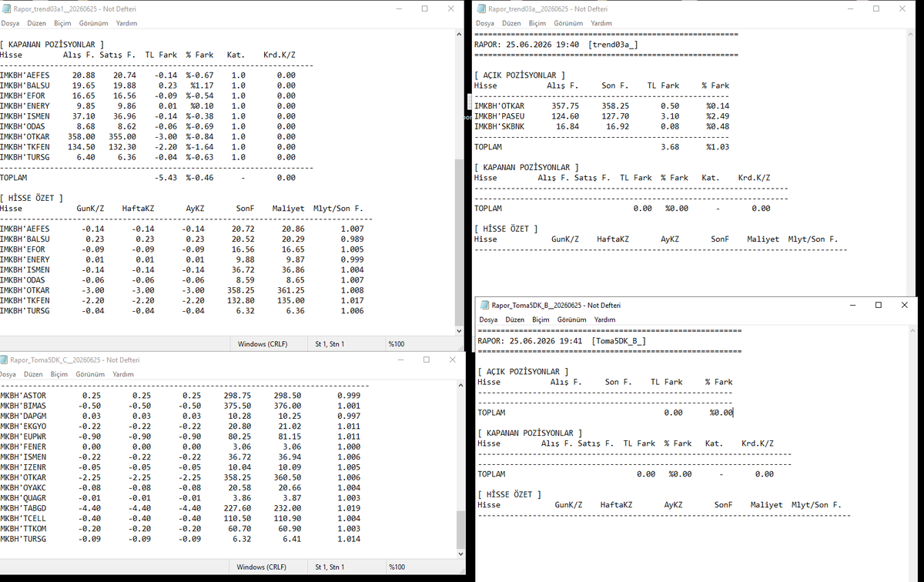Click the Notepad icon in the Rapor_trend03a_ title bar
The image size is (924, 582).
482,8
